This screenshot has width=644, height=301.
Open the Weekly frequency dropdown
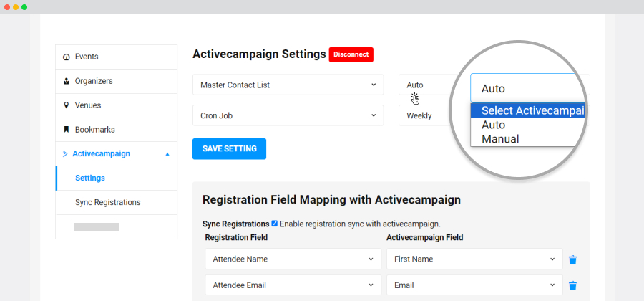point(424,115)
